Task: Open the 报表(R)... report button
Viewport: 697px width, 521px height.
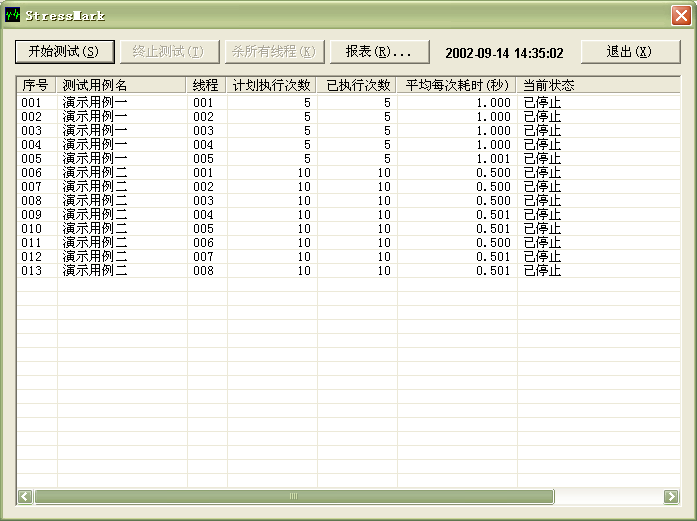Action: coord(379,52)
